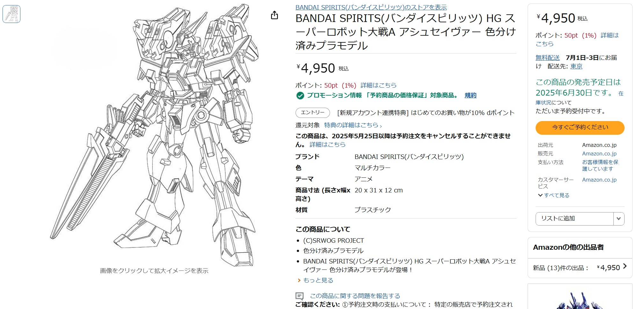Open Amazon.co.jp seller link under 販売元
Screen dimensions: 644x309
599,153
